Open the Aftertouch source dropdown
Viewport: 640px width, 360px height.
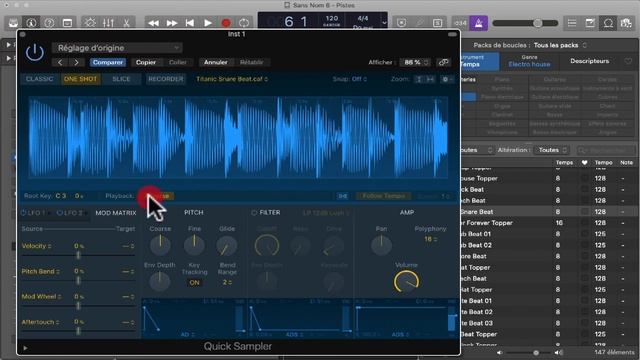click(40, 322)
